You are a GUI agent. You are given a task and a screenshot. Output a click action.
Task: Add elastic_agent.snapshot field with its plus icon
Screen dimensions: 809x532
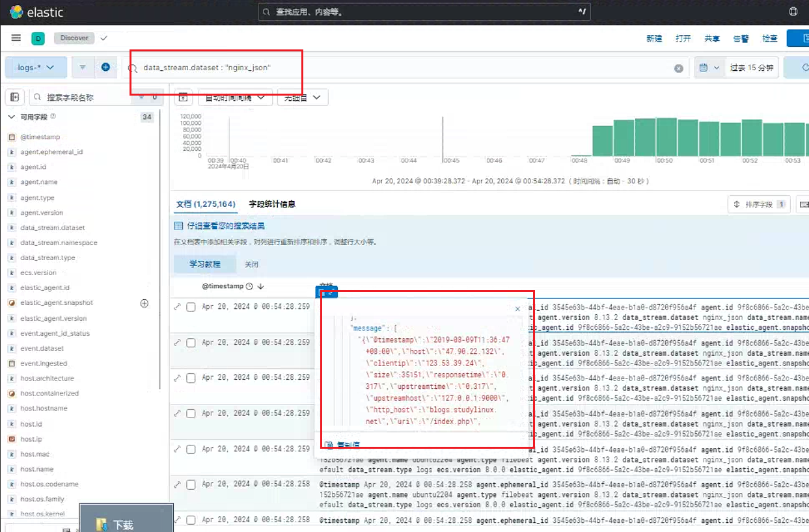coord(144,303)
